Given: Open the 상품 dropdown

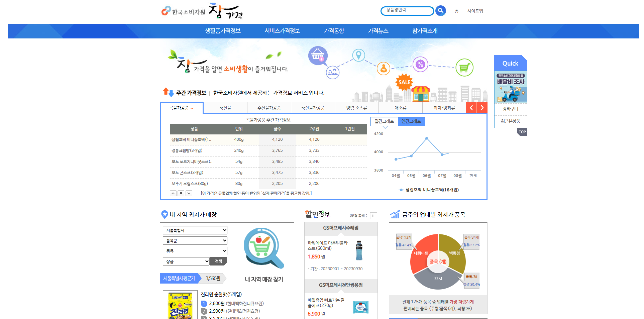Looking at the screenshot, I should pyautogui.click(x=186, y=261).
